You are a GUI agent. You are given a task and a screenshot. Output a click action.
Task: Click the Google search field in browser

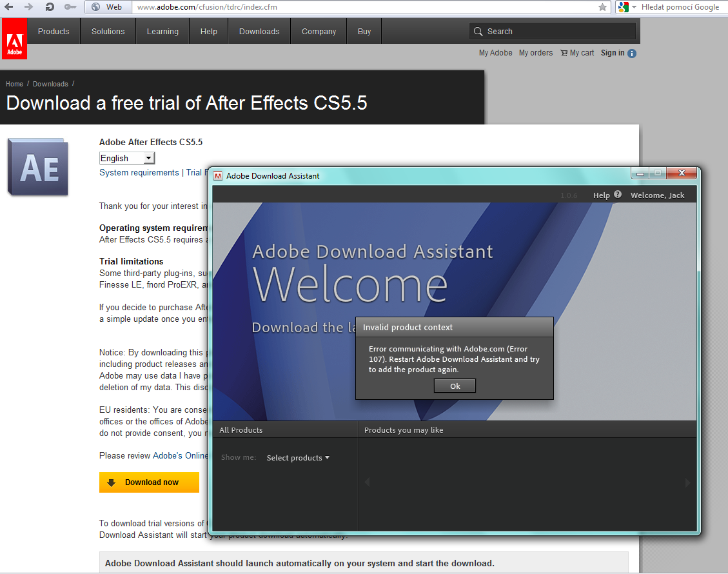click(x=680, y=7)
